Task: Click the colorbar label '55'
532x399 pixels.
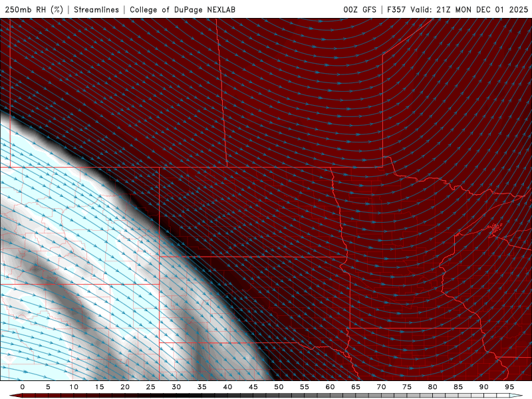Action: (305, 387)
